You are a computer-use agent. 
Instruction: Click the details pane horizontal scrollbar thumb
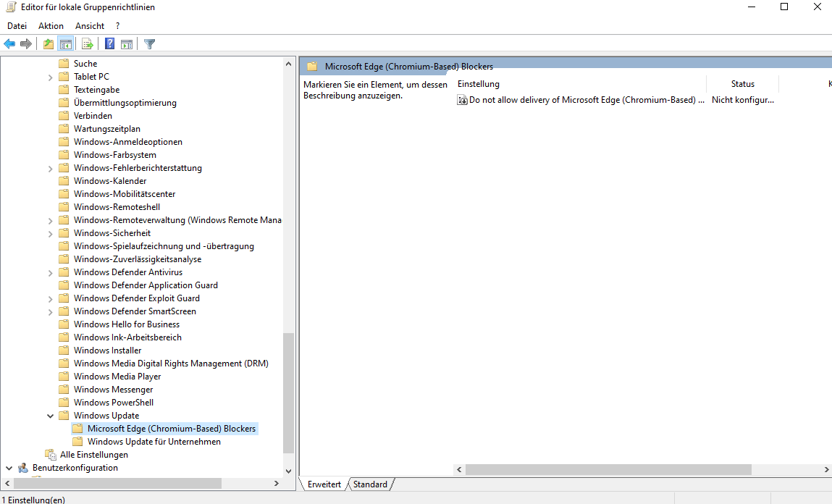pyautogui.click(x=608, y=469)
